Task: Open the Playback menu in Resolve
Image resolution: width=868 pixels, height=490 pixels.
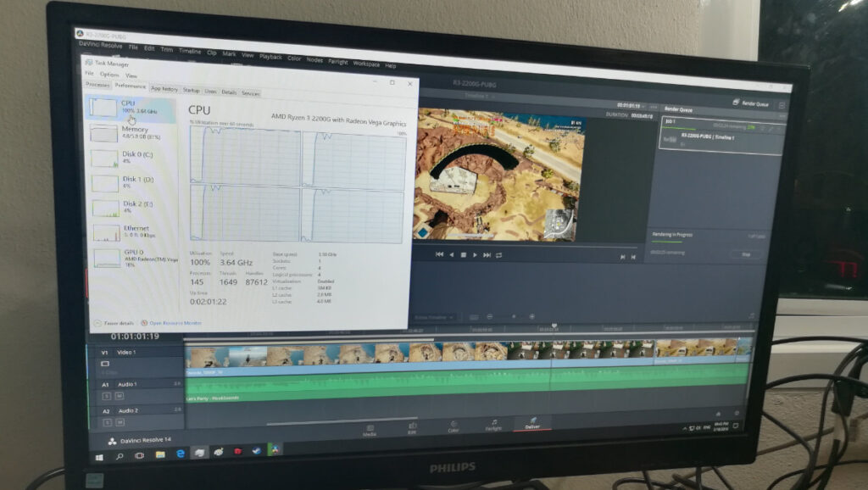Action: 270,57
